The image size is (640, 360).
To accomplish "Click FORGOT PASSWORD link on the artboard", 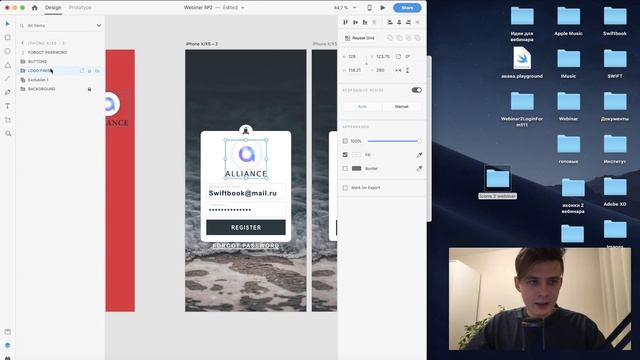I will click(x=246, y=246).
